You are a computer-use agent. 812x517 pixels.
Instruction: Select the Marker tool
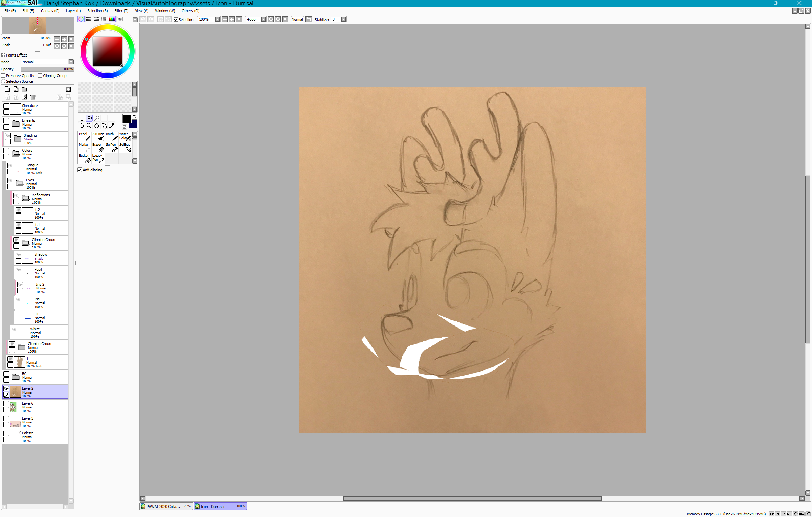(85, 148)
